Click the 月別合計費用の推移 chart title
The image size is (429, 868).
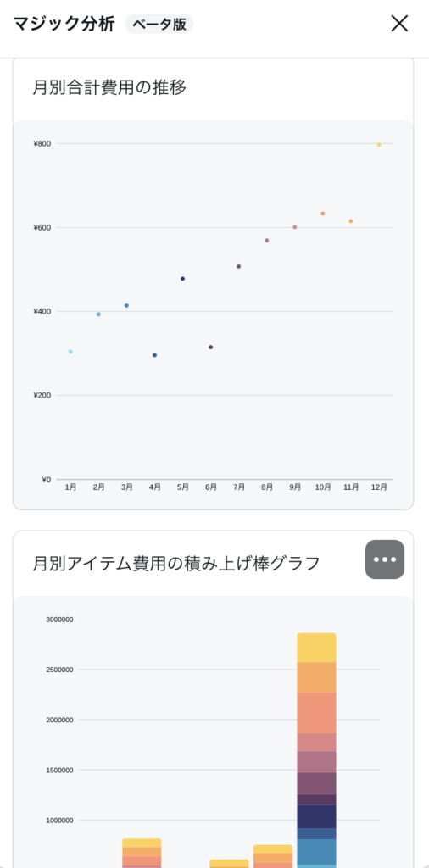click(x=109, y=87)
